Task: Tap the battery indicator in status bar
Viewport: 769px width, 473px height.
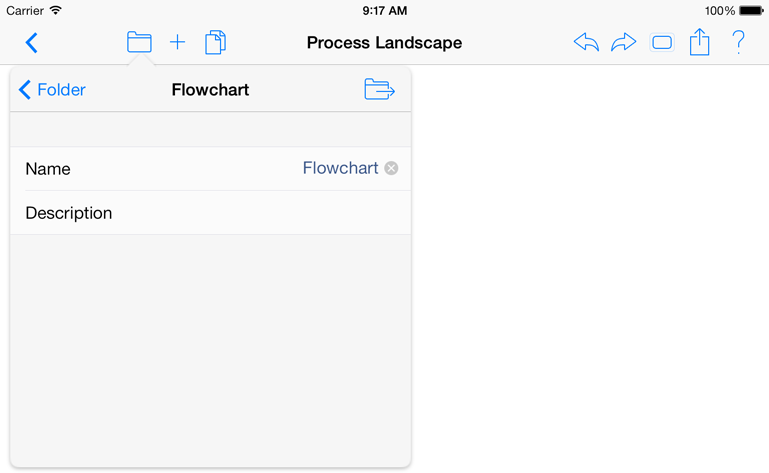Action: [751, 10]
